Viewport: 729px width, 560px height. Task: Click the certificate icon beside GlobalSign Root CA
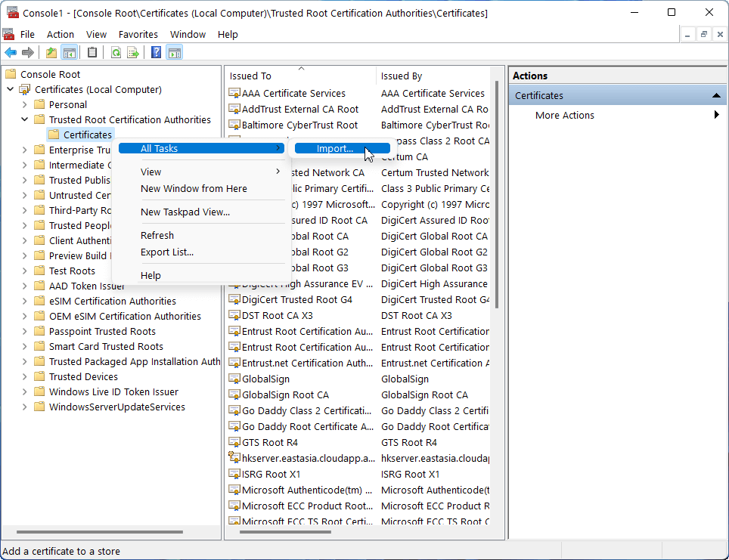tap(234, 395)
